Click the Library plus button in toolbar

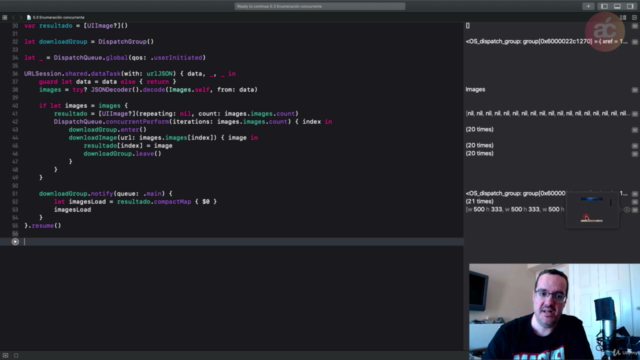pos(588,6)
